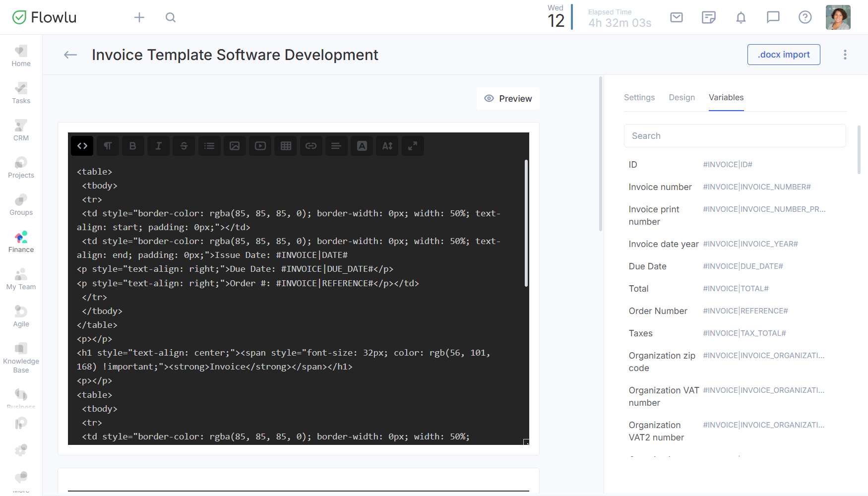Open Groups in the sidebar
The image size is (868, 496).
21,205
